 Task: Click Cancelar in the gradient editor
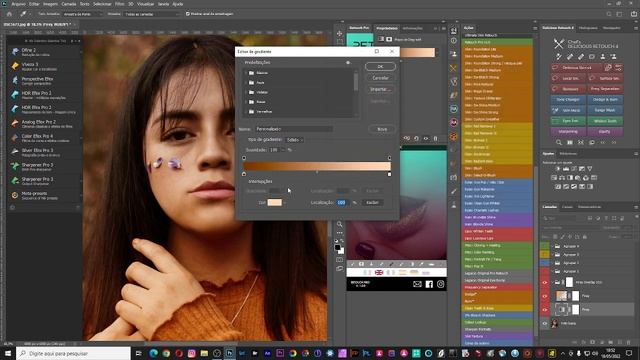click(x=380, y=78)
